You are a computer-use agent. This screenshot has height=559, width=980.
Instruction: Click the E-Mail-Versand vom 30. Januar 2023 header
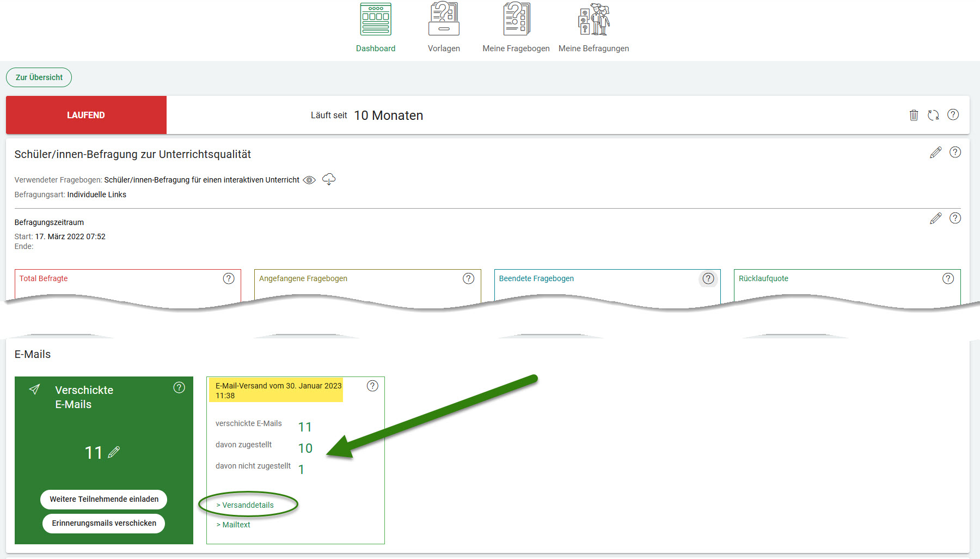click(278, 391)
